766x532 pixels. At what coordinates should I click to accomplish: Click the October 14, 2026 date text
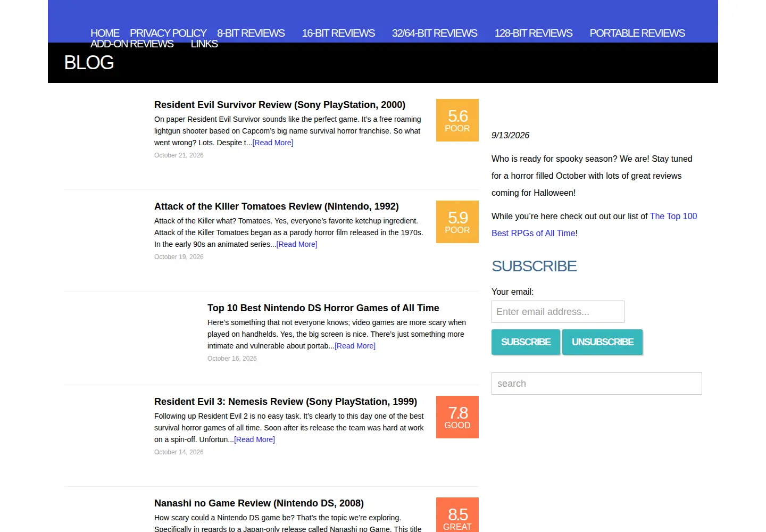click(179, 452)
